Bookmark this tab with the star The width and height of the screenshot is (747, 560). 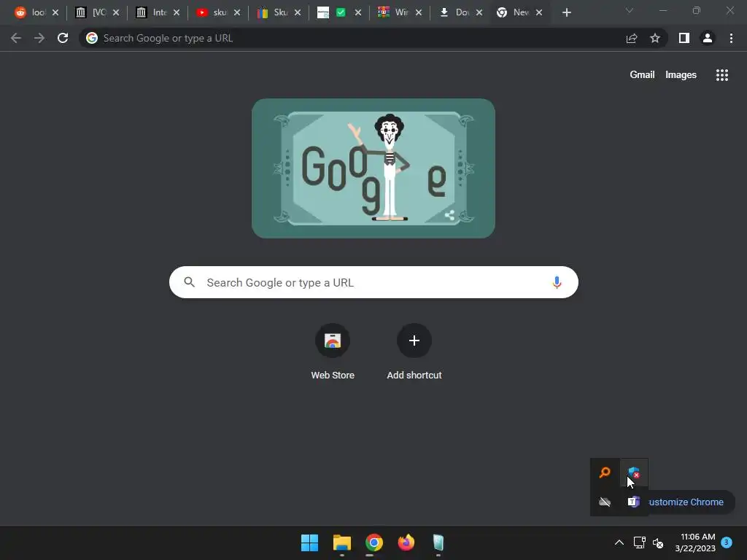click(x=655, y=38)
